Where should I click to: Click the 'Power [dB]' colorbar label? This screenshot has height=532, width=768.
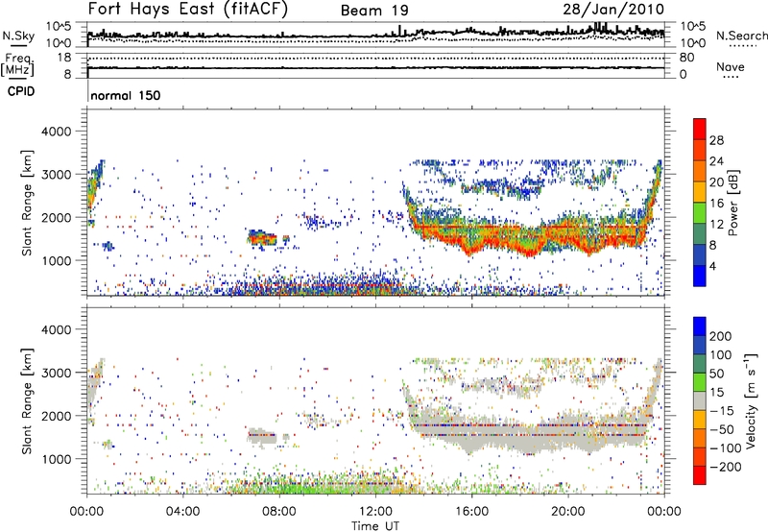click(x=732, y=203)
